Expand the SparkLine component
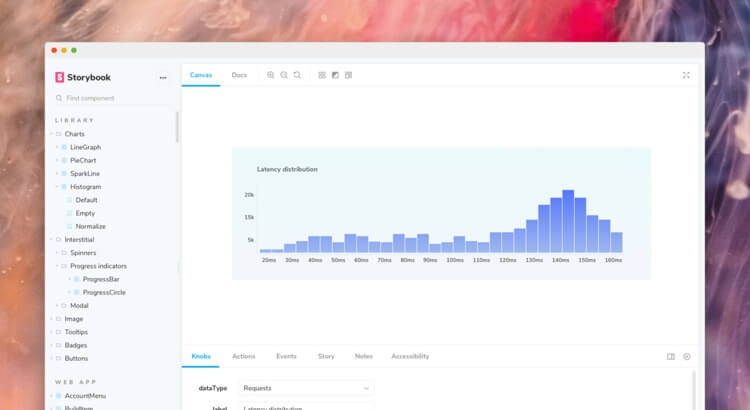The image size is (750, 410). click(x=85, y=174)
